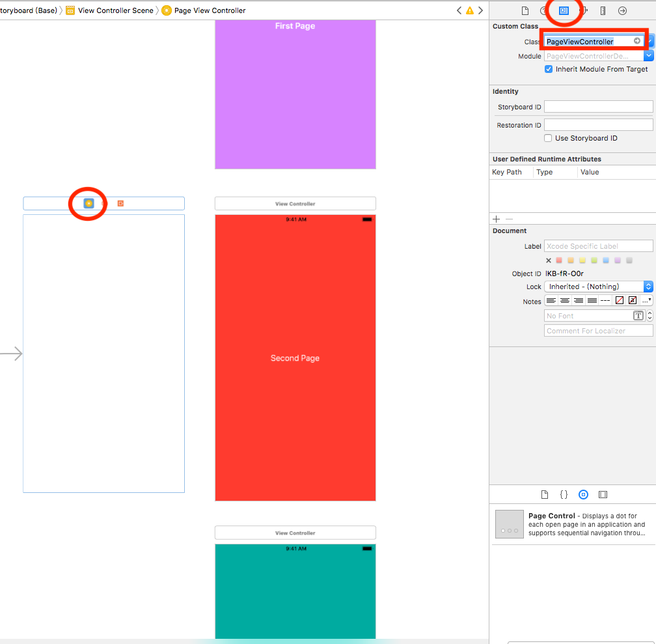The image size is (656, 644).
Task: Open the Lock dropdown showing Inherited - (Nothing)
Action: tap(598, 286)
